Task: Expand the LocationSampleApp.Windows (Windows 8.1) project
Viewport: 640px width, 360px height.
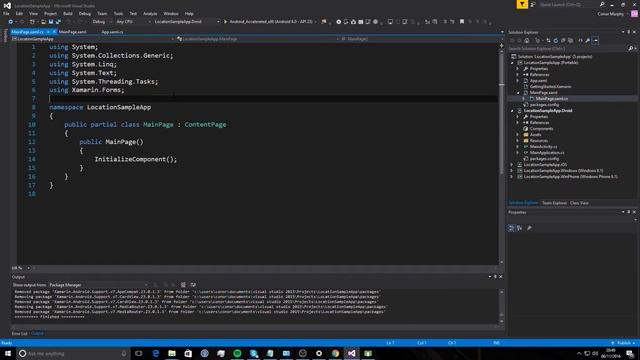Action: [x=512, y=171]
